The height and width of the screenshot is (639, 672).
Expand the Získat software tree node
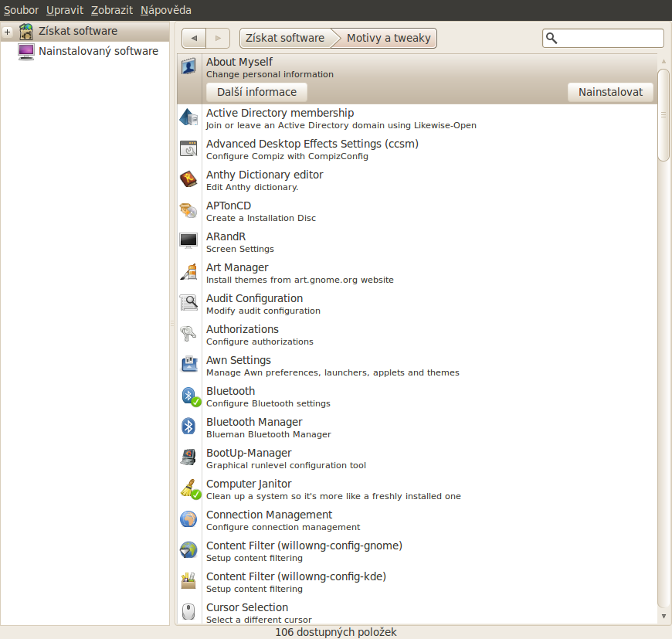coord(7,32)
